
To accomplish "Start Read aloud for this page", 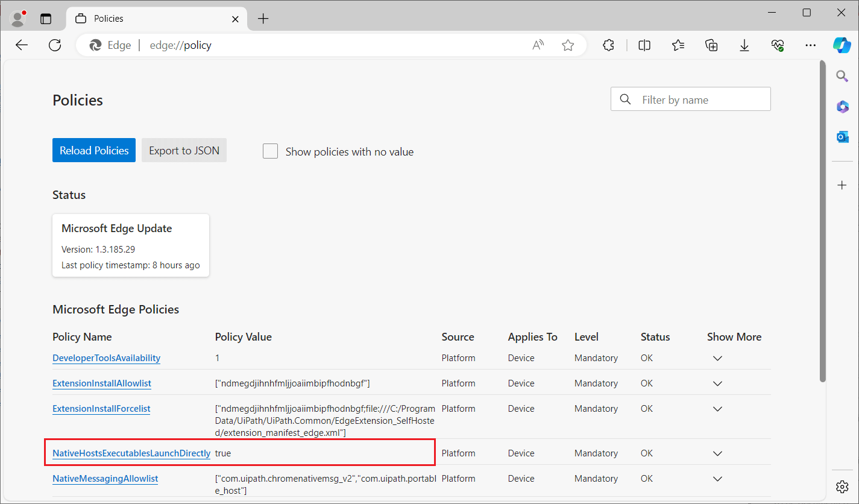I will (x=538, y=45).
